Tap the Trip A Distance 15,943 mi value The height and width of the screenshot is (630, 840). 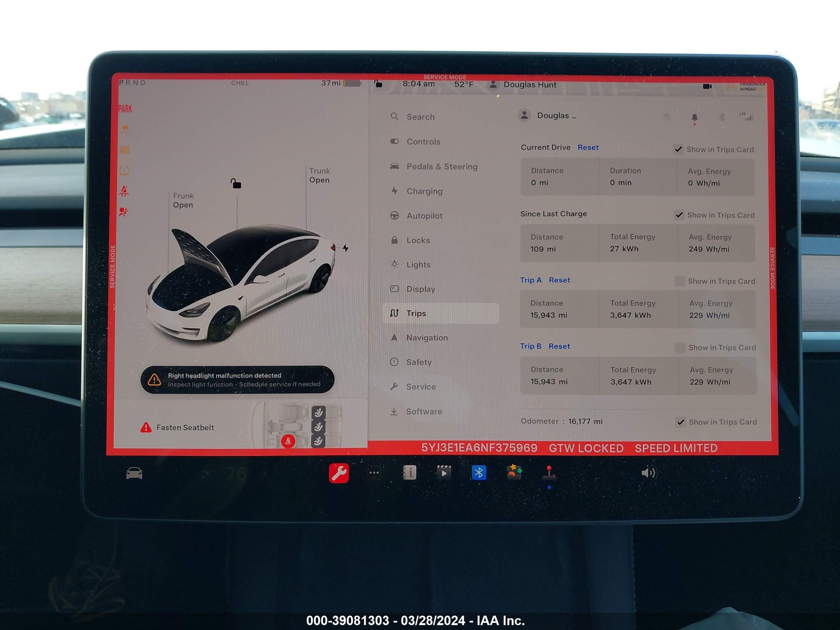coord(549,315)
